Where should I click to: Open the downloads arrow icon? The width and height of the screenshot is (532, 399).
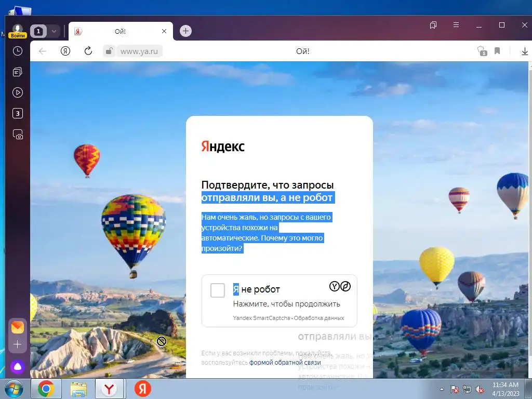(525, 51)
